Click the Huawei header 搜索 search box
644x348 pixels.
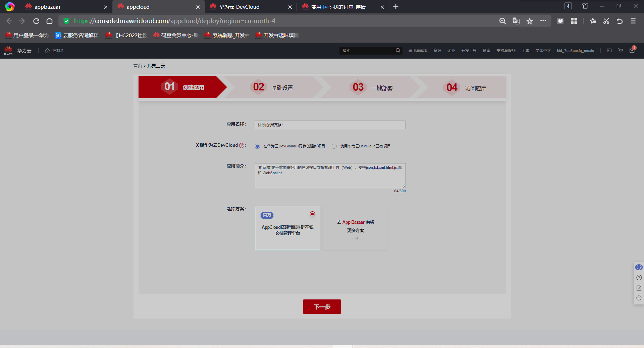(368, 51)
